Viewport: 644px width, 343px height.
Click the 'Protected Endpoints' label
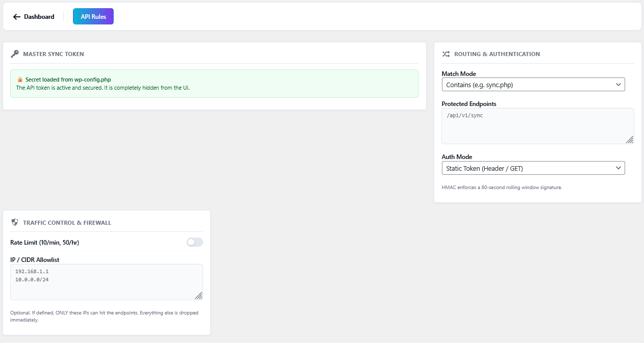click(x=469, y=104)
